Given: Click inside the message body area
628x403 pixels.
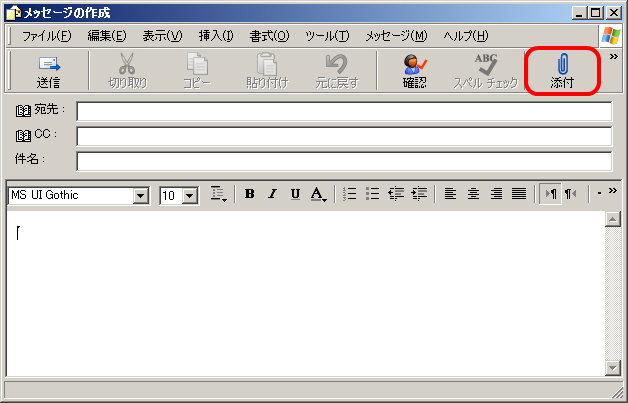Looking at the screenshot, I should click(306, 293).
